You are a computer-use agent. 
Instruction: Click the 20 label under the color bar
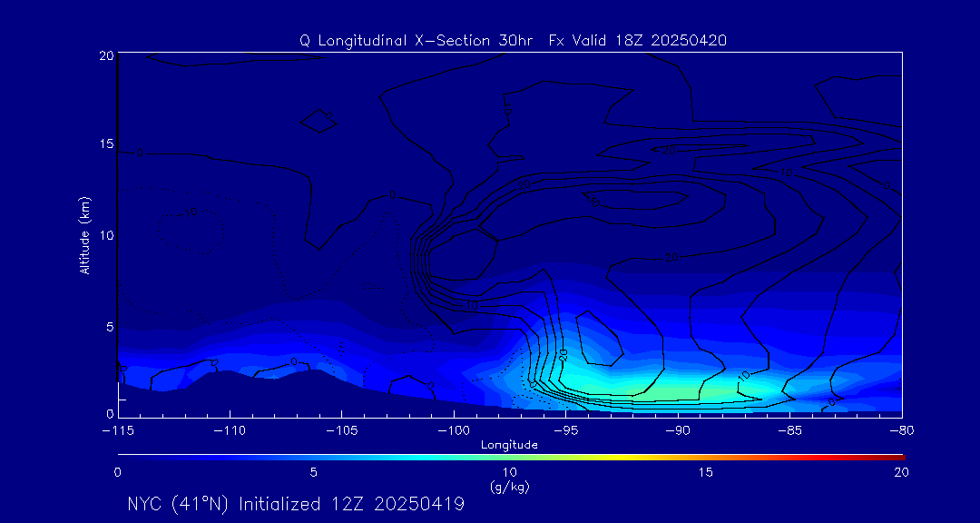tap(901, 473)
